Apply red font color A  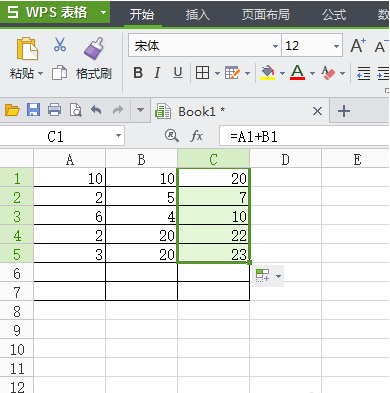297,73
